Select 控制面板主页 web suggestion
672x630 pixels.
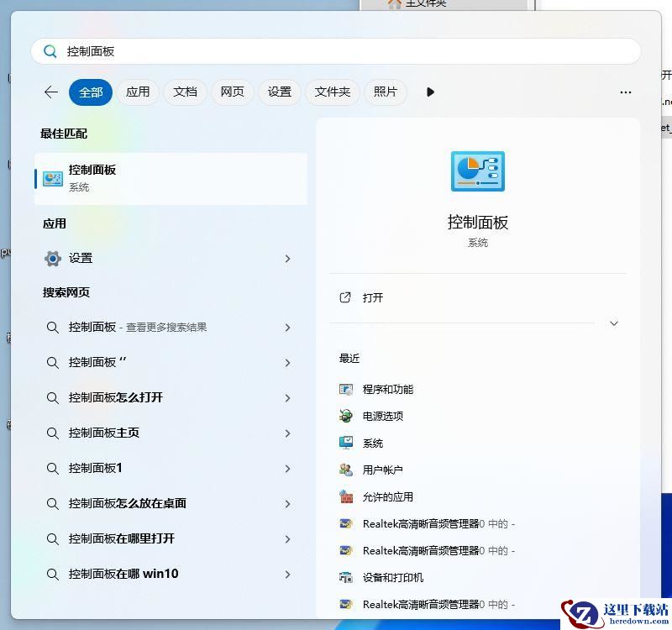(x=104, y=433)
